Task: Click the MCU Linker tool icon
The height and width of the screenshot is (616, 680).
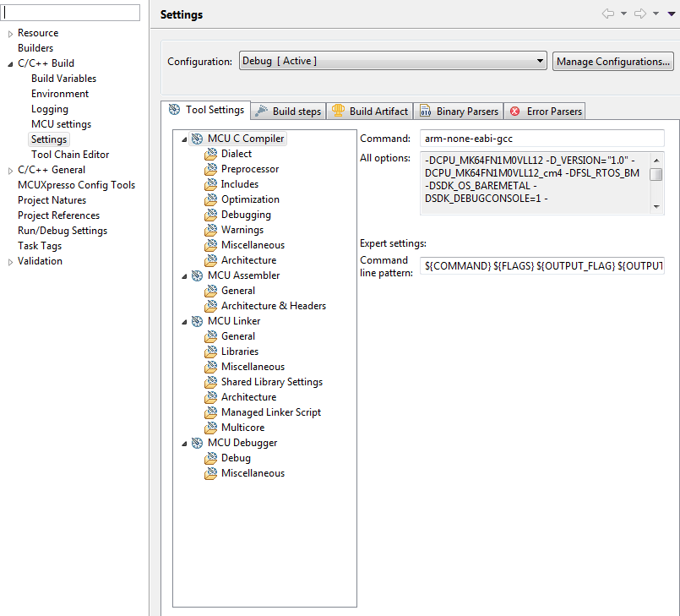Action: (198, 321)
